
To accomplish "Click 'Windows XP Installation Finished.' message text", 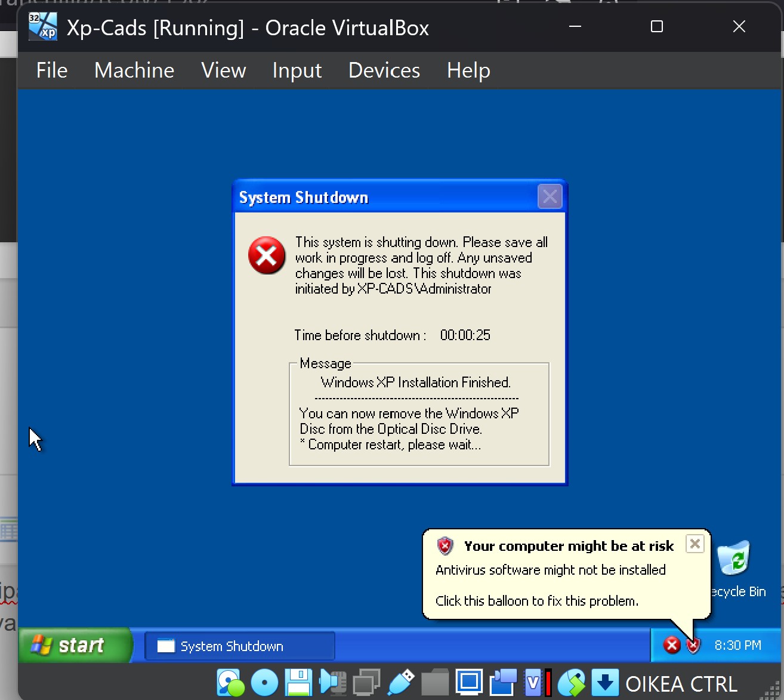I will (416, 383).
